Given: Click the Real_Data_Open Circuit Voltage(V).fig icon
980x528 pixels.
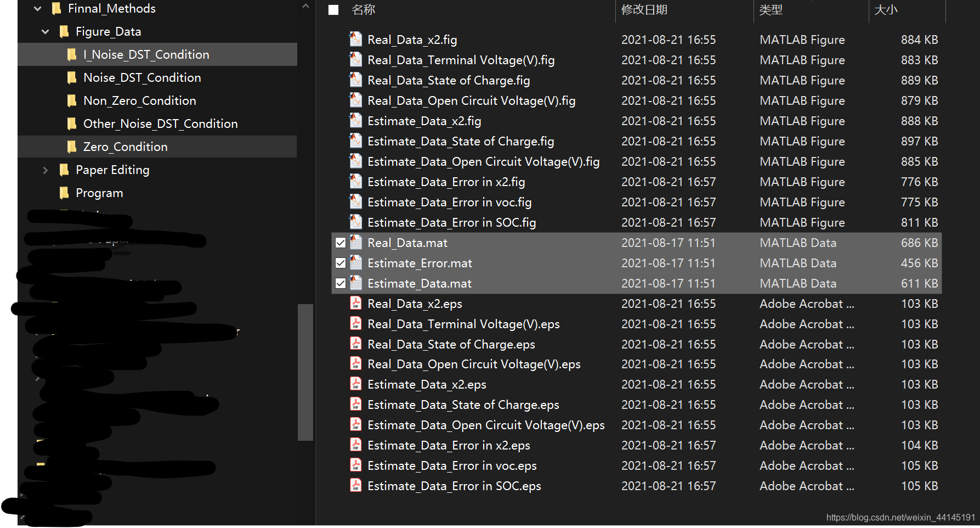Looking at the screenshot, I should point(356,100).
